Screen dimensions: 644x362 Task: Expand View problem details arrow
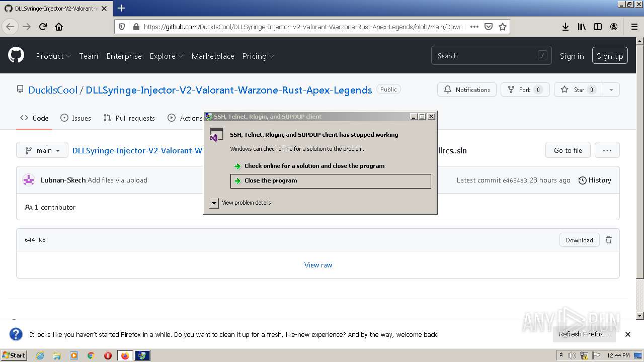coord(214,203)
